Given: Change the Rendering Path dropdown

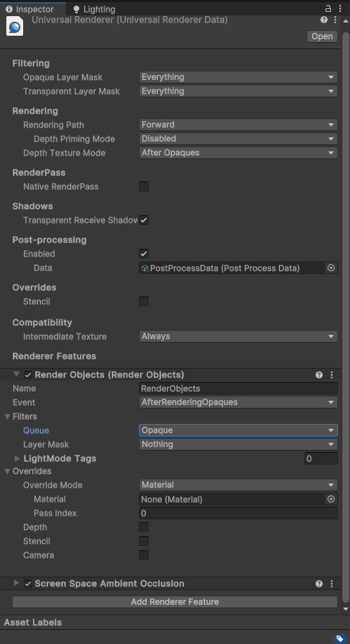Looking at the screenshot, I should [x=238, y=125].
